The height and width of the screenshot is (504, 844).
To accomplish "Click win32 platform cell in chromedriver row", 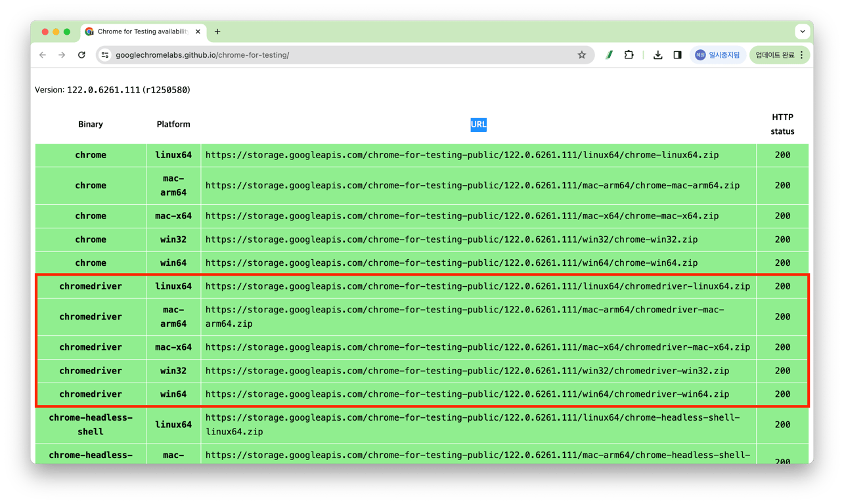I will 173,371.
